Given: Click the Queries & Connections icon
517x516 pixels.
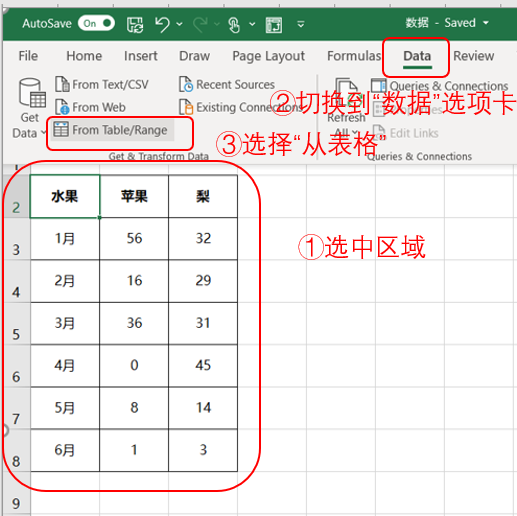Looking at the screenshot, I should (379, 86).
